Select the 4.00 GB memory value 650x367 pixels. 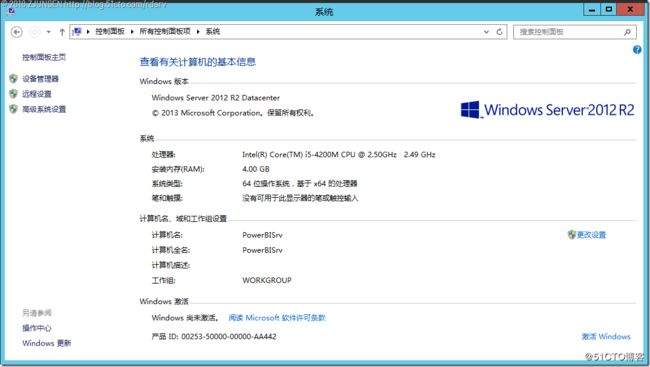click(256, 169)
